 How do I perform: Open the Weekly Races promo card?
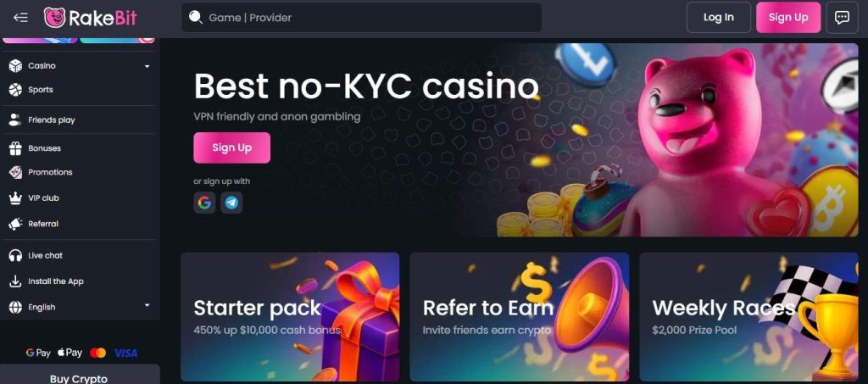748,317
